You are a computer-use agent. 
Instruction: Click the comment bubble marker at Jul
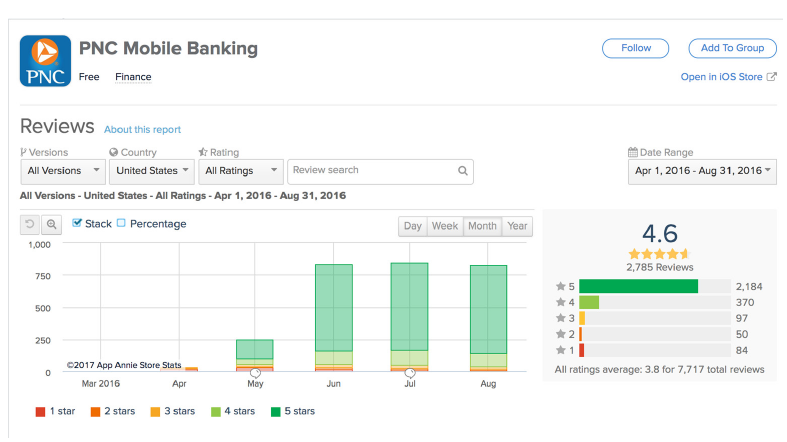click(x=410, y=373)
